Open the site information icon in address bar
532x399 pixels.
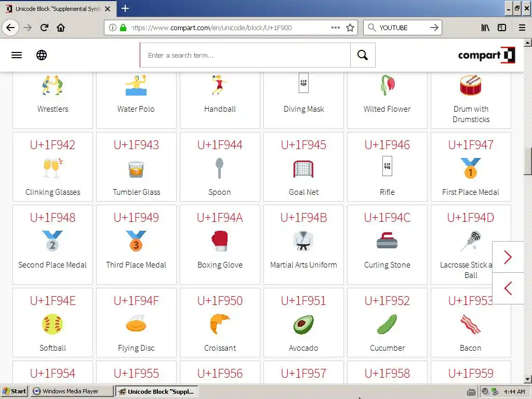[113, 28]
